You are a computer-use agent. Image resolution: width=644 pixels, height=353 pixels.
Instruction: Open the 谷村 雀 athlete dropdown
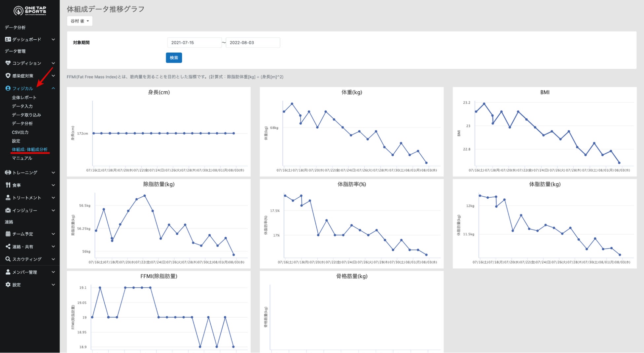tap(80, 21)
